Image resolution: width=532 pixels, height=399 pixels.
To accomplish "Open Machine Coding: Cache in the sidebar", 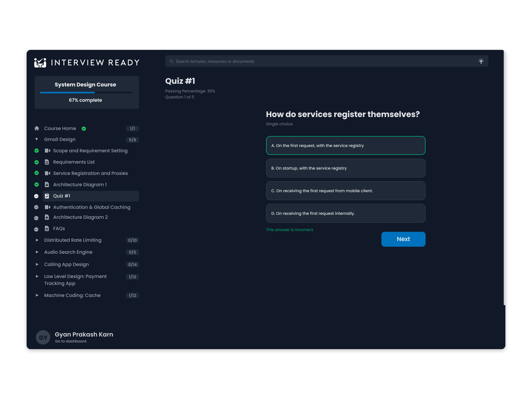I will [x=72, y=295].
